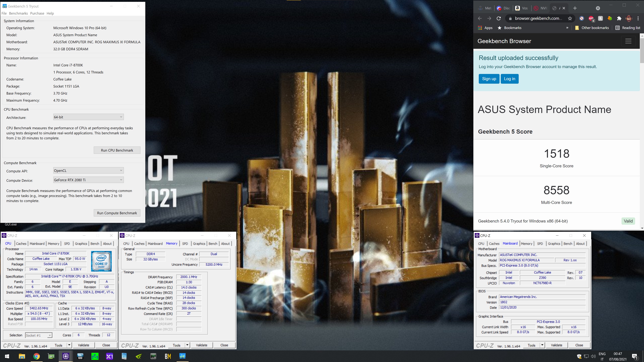
Task: Click the blue gauge taskbar icon
Action: [x=124, y=356]
